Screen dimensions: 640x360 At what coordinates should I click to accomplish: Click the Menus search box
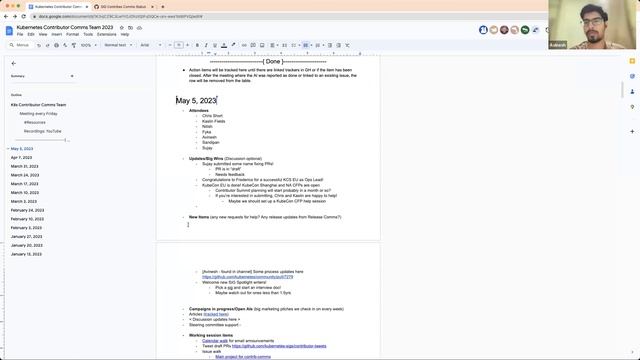point(20,45)
